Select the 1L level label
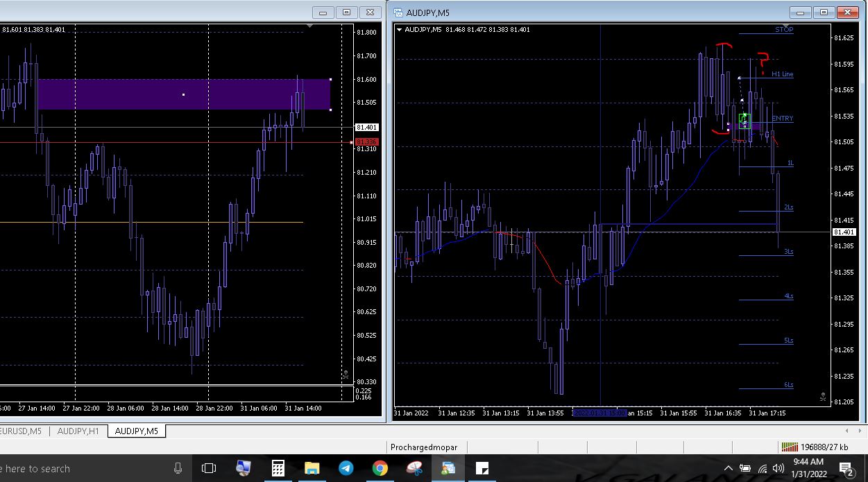The width and height of the screenshot is (868, 482). click(x=790, y=163)
